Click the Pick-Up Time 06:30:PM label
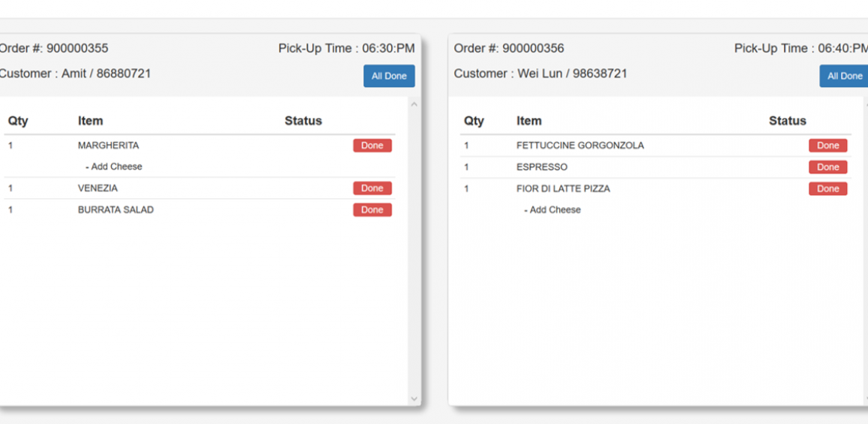This screenshot has height=424, width=868. click(x=346, y=49)
